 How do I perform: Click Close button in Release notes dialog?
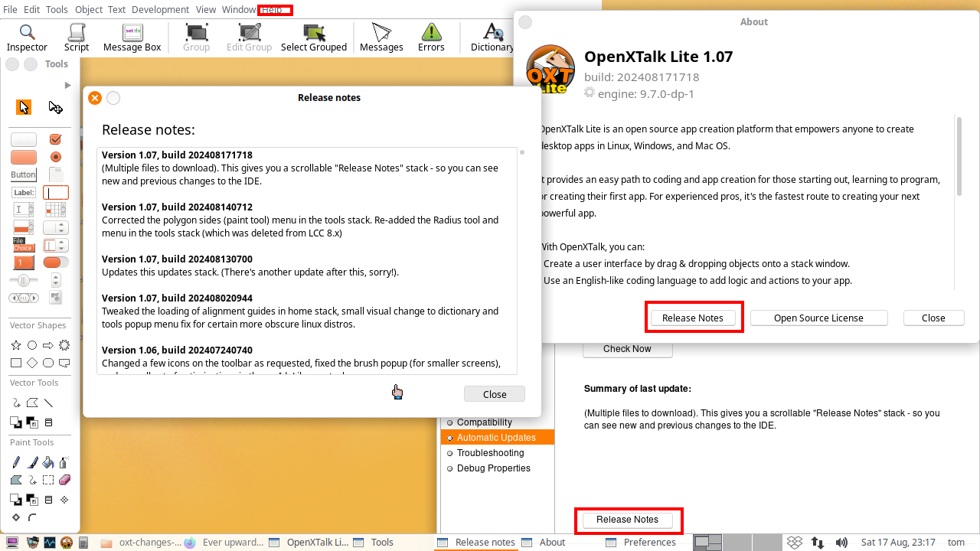[x=495, y=394]
